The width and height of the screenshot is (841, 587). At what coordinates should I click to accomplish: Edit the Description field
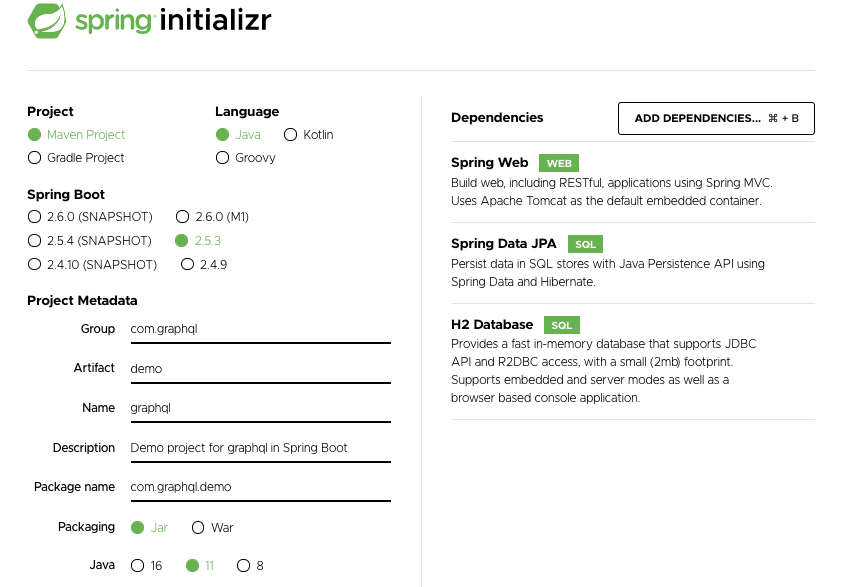(x=259, y=448)
